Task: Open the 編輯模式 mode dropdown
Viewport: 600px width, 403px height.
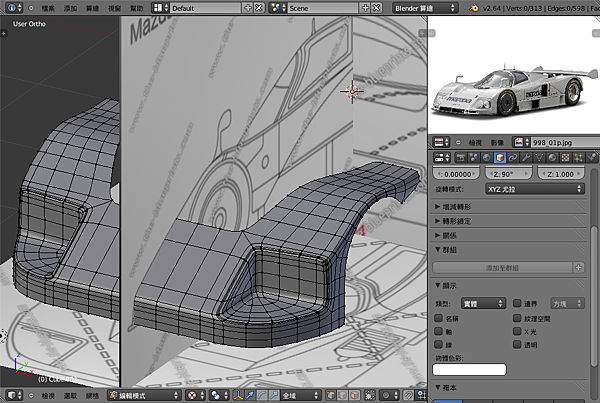Action: pos(144,395)
